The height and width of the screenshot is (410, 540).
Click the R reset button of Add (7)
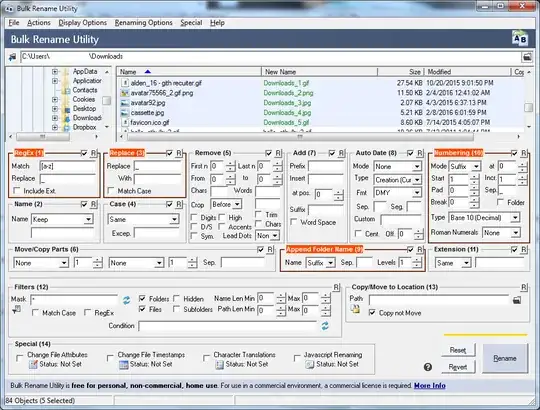[341, 153]
